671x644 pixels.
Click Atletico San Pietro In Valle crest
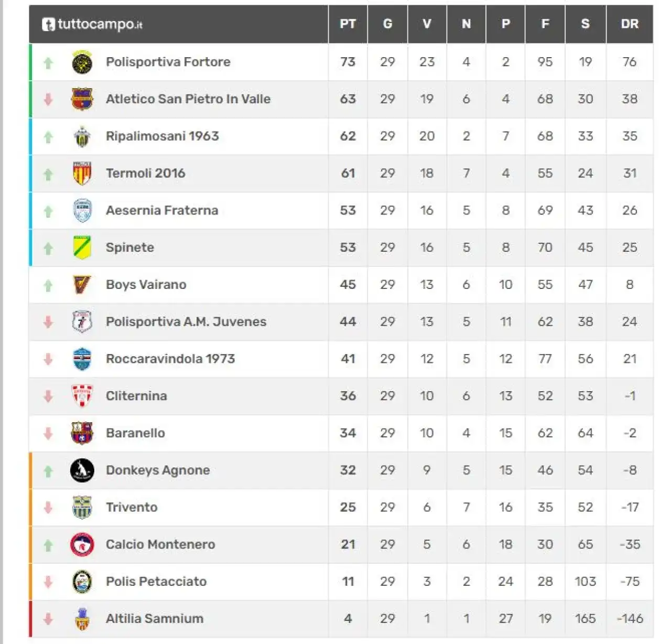[x=82, y=99]
